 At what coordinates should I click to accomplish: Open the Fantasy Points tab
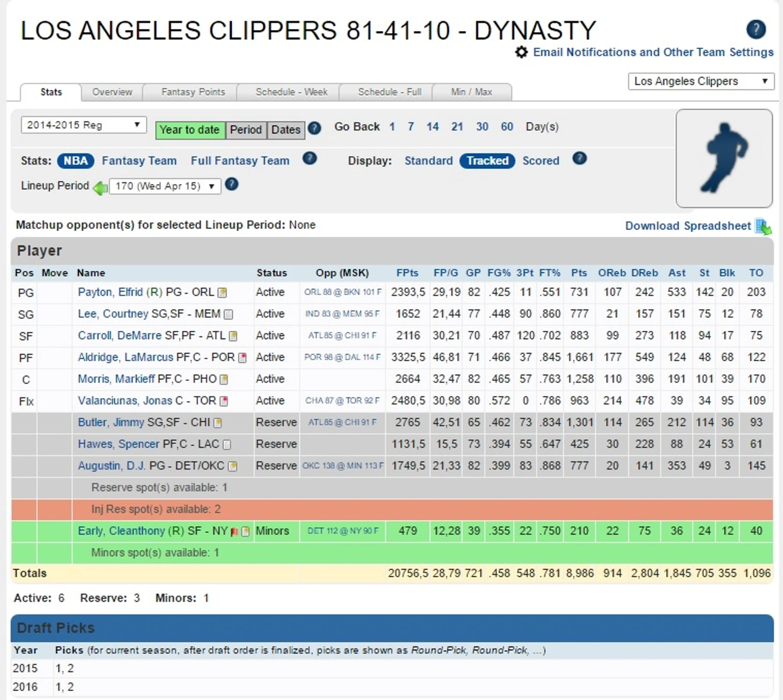(x=193, y=92)
